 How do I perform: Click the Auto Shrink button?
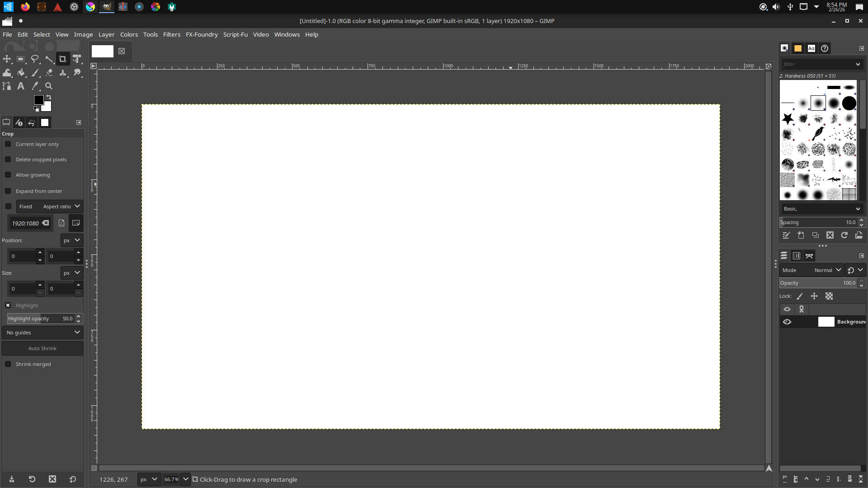pyautogui.click(x=42, y=348)
